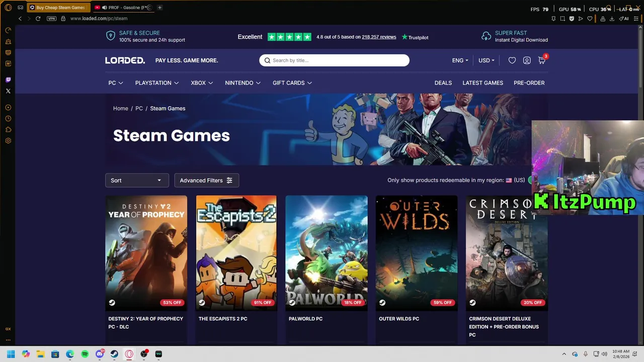This screenshot has height=362, width=644.
Task: Open the wishlist heart icon on Loaded
Action: [512, 60]
